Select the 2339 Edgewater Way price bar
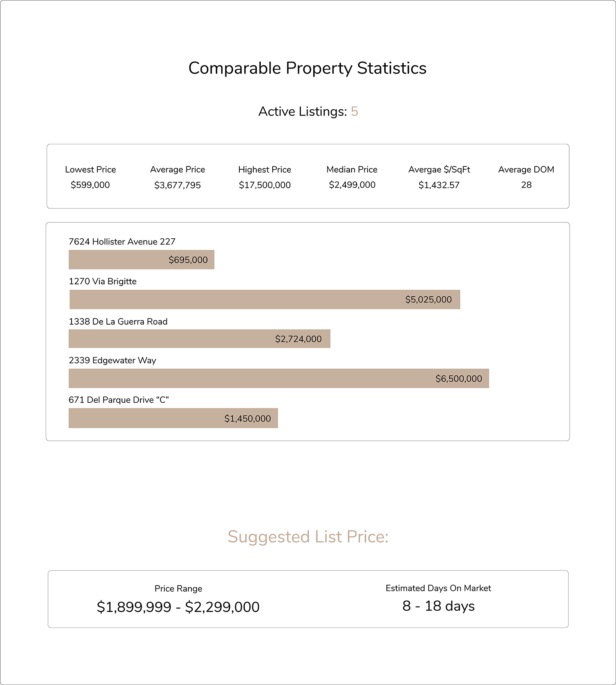The height and width of the screenshot is (685, 616). (279, 378)
